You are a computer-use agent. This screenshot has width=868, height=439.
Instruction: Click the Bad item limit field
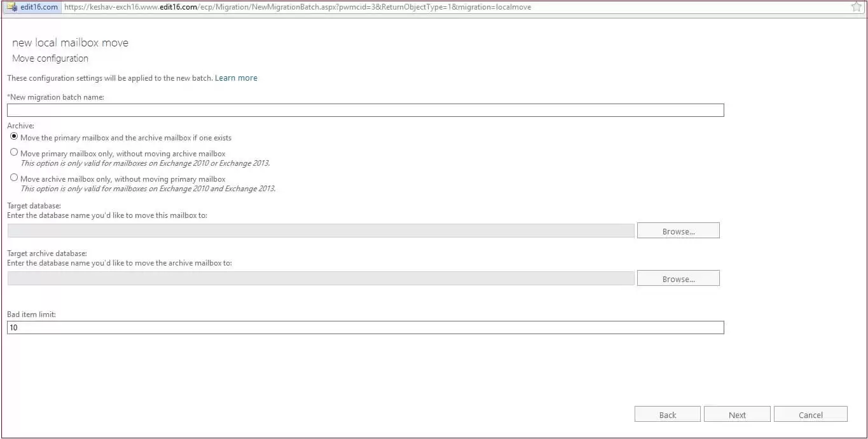point(365,327)
